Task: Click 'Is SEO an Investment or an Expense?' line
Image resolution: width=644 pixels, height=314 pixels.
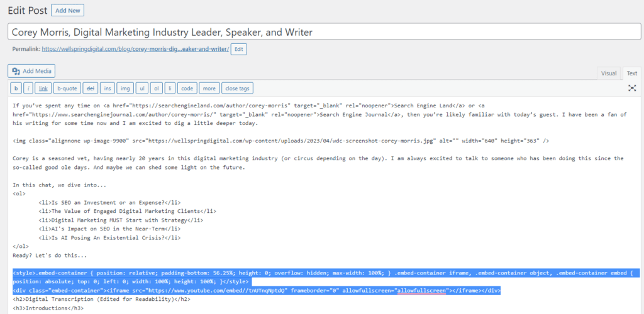Action: 109,202
